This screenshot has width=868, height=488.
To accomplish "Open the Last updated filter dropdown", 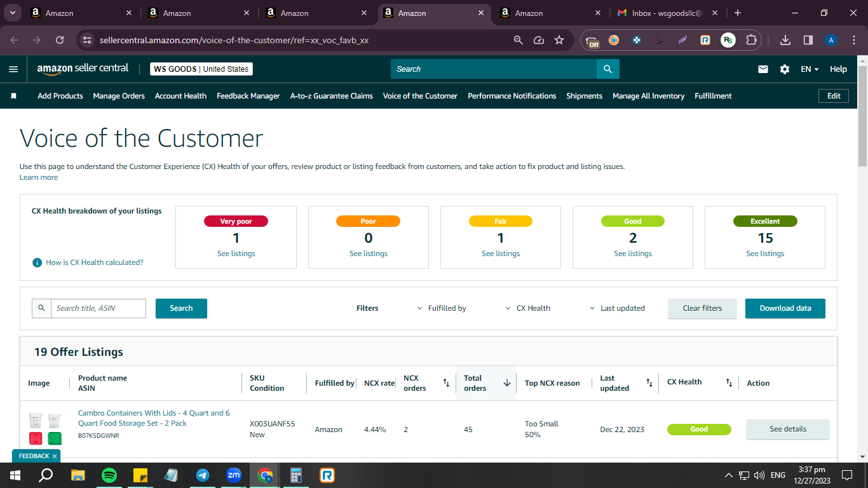I will click(x=617, y=308).
